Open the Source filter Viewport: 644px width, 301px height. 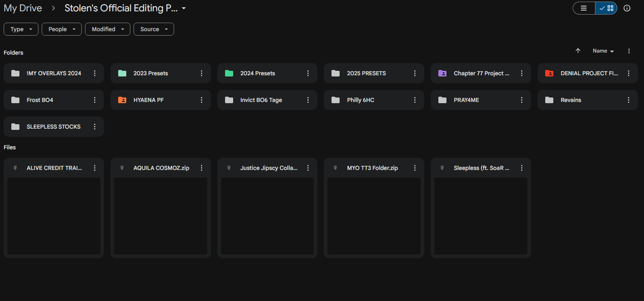154,29
